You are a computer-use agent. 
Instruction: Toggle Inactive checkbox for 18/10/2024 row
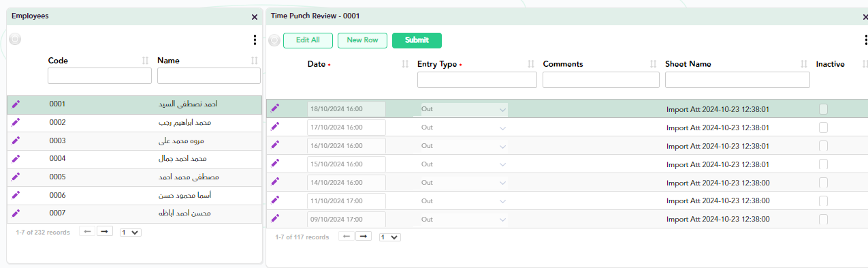[823, 109]
